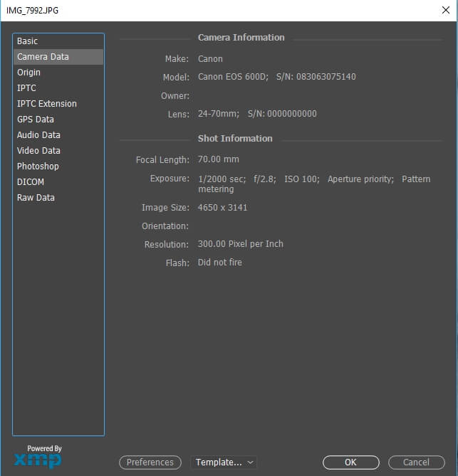Click the ISO 100 exposure value
The width and height of the screenshot is (458, 476).
tap(302, 179)
